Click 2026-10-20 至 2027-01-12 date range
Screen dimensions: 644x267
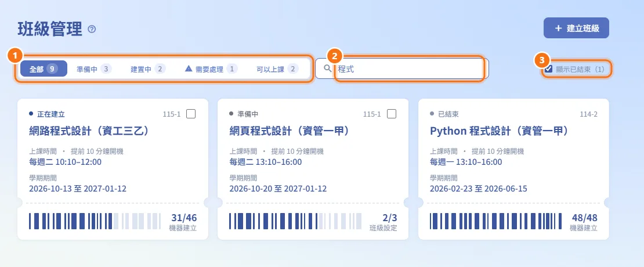coord(278,189)
